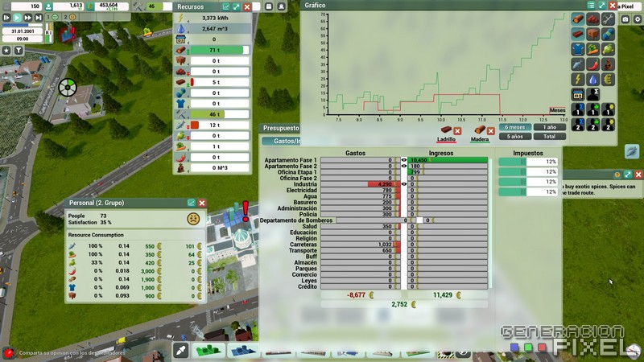Select the red chili pepper icon in Gráfico

(593, 64)
